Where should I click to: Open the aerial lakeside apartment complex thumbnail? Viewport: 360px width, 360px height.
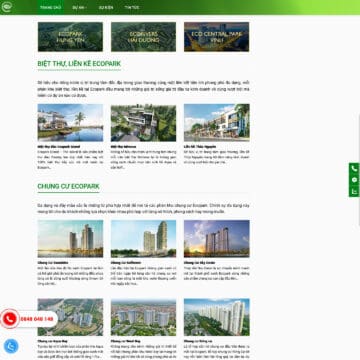pos(70,317)
